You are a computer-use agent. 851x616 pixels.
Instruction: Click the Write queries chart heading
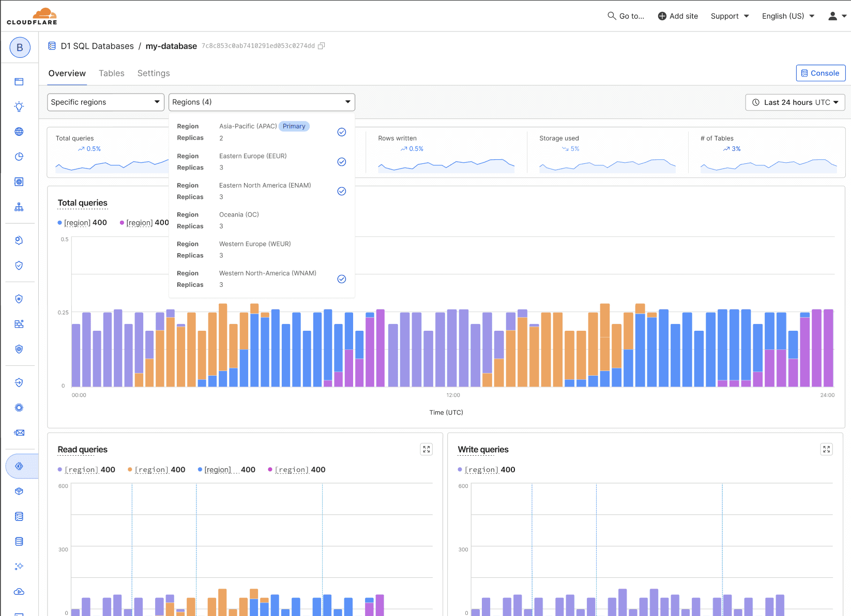pos(483,450)
